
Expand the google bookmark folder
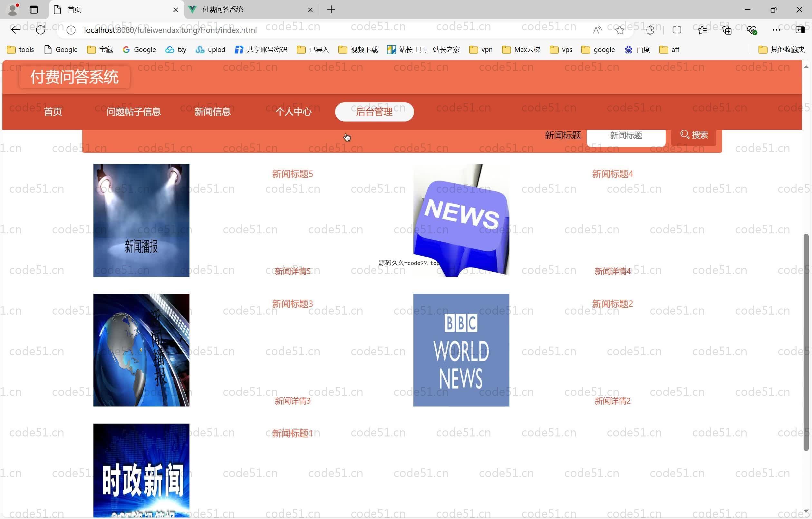598,50
